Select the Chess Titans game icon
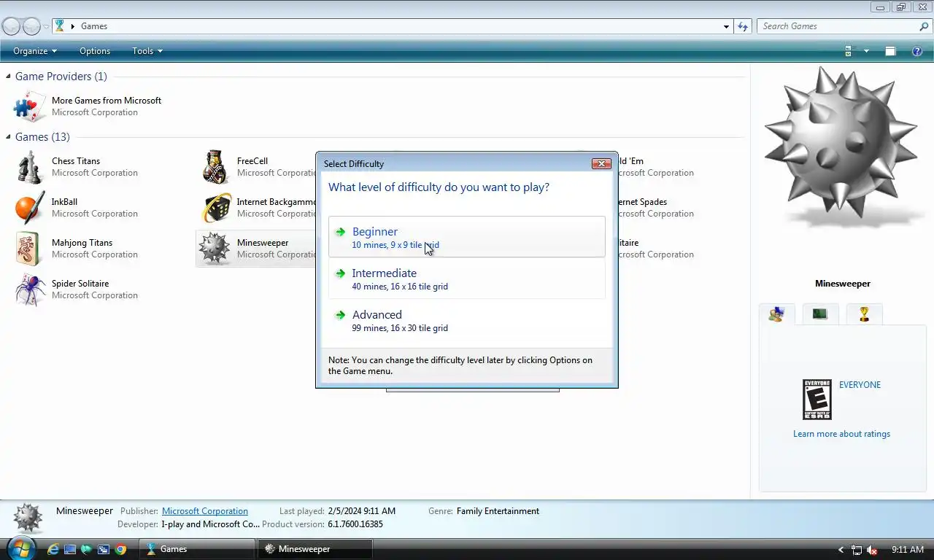934x560 pixels. pyautogui.click(x=30, y=167)
